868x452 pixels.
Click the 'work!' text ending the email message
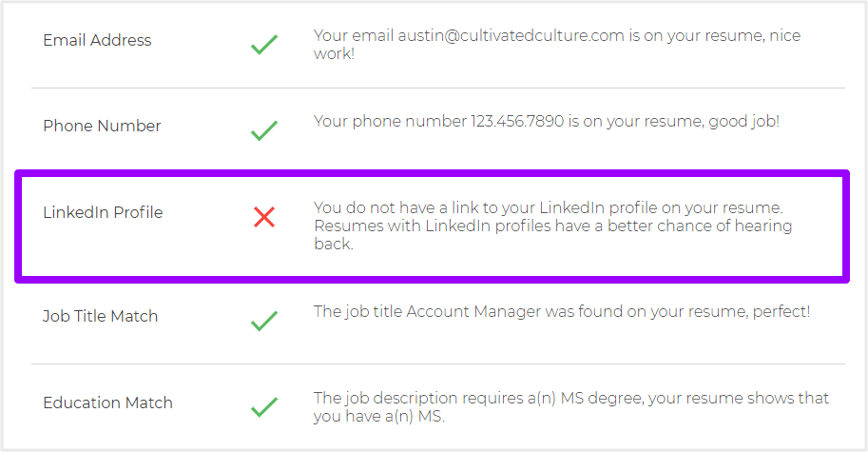pyautogui.click(x=334, y=53)
